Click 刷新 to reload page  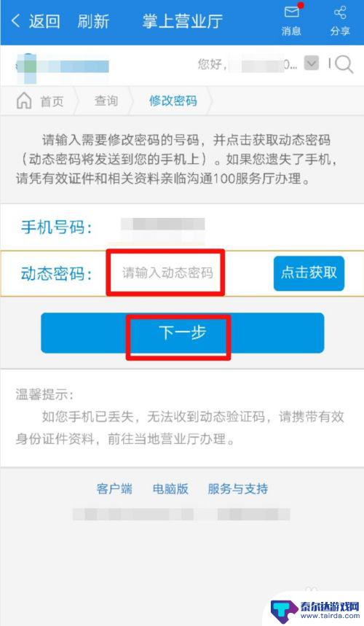coord(93,21)
